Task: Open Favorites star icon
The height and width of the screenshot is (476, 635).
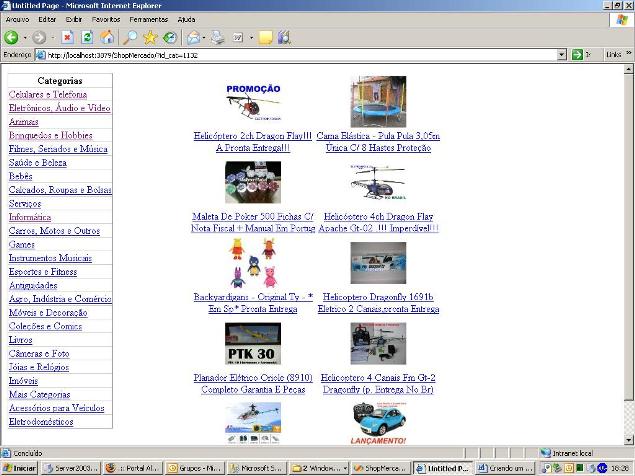Action: click(x=150, y=37)
